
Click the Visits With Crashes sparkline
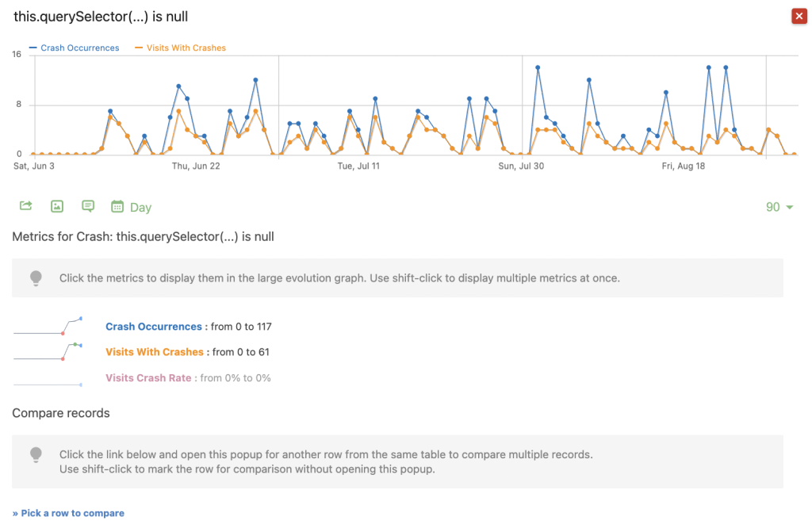[48, 352]
